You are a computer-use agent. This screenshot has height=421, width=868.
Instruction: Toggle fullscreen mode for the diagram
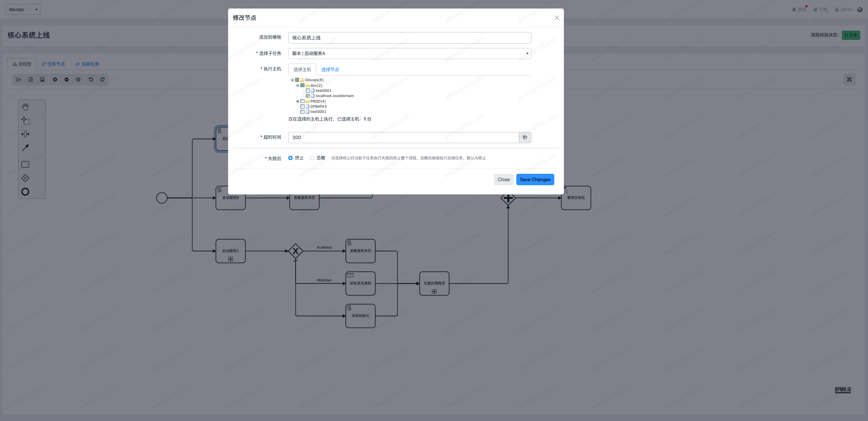(849, 80)
